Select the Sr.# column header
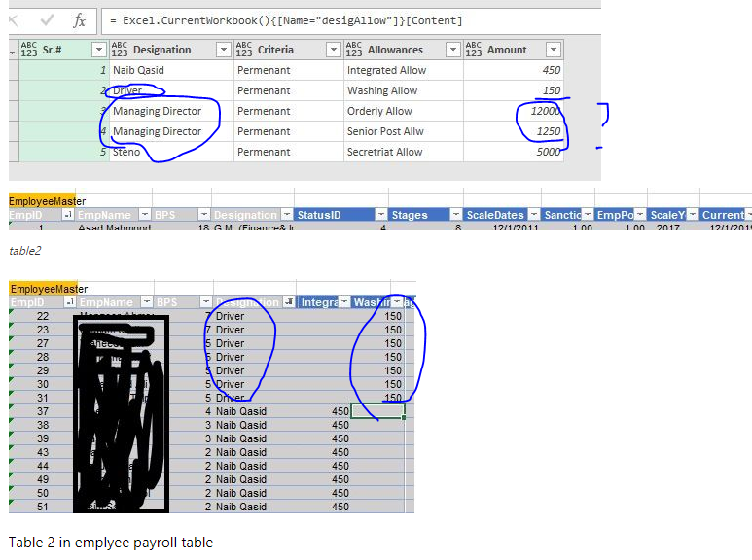The width and height of the screenshot is (752, 560). (x=63, y=50)
